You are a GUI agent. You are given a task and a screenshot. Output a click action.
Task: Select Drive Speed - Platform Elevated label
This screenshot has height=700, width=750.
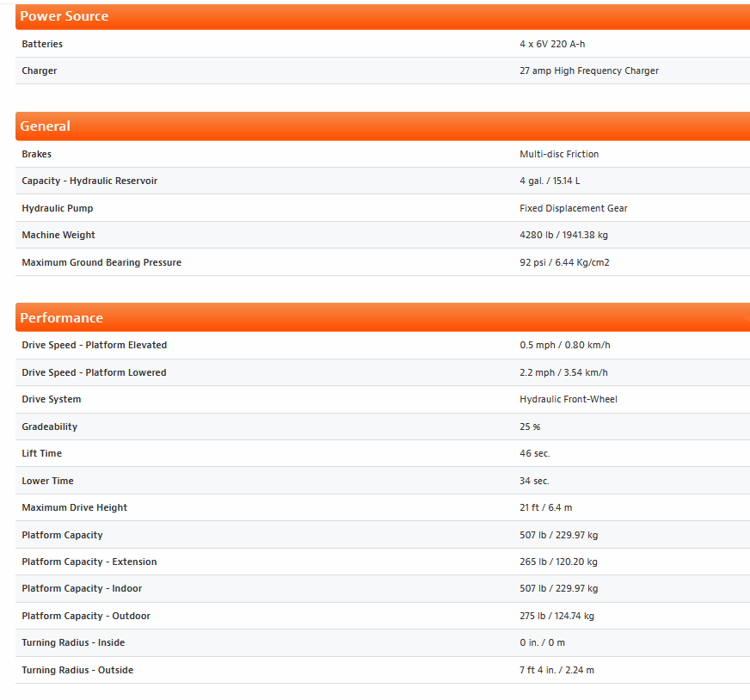(x=95, y=346)
